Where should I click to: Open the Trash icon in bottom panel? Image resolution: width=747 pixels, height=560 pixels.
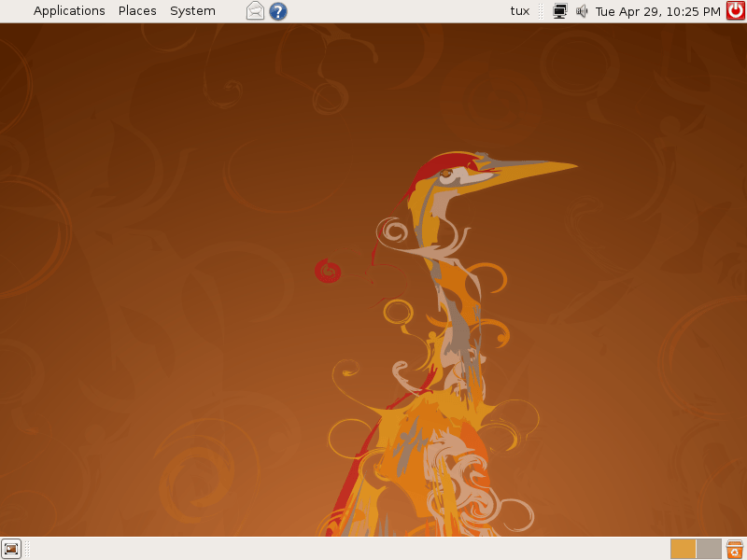(x=735, y=549)
